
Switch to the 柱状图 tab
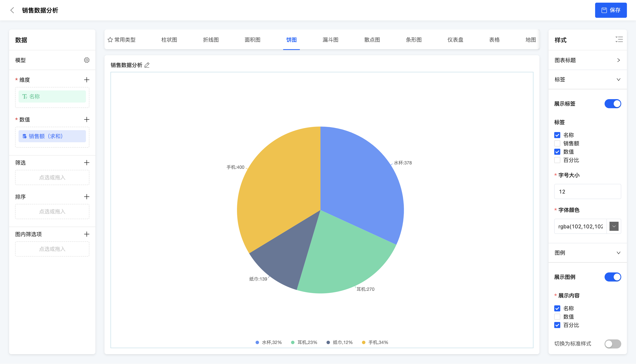tap(169, 40)
